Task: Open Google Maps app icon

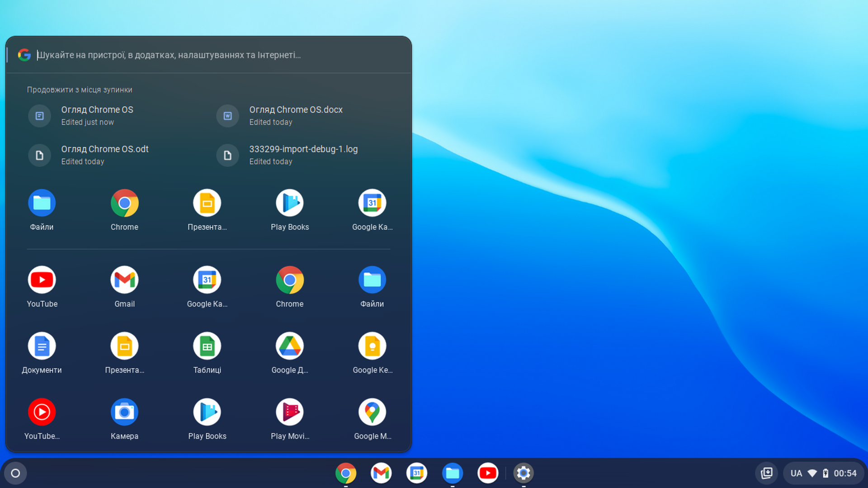Action: point(372,412)
